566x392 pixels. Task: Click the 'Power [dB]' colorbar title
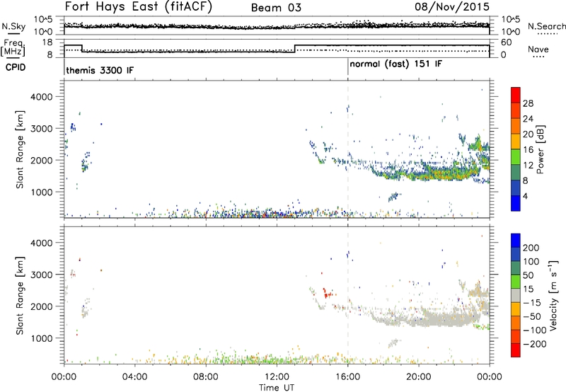click(541, 149)
